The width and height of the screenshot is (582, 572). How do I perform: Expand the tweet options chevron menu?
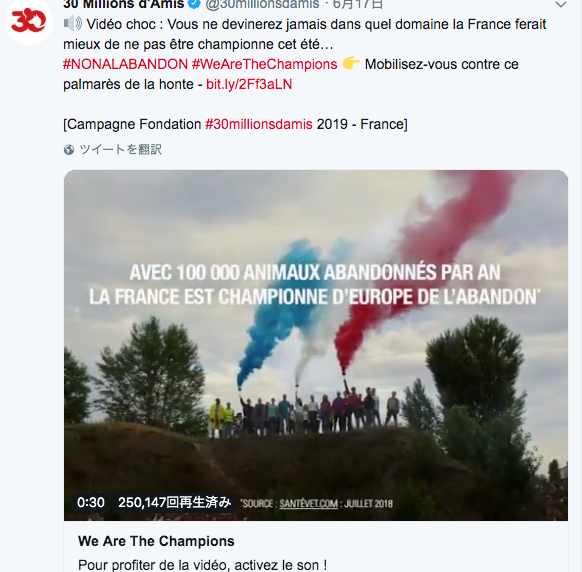coord(560,4)
